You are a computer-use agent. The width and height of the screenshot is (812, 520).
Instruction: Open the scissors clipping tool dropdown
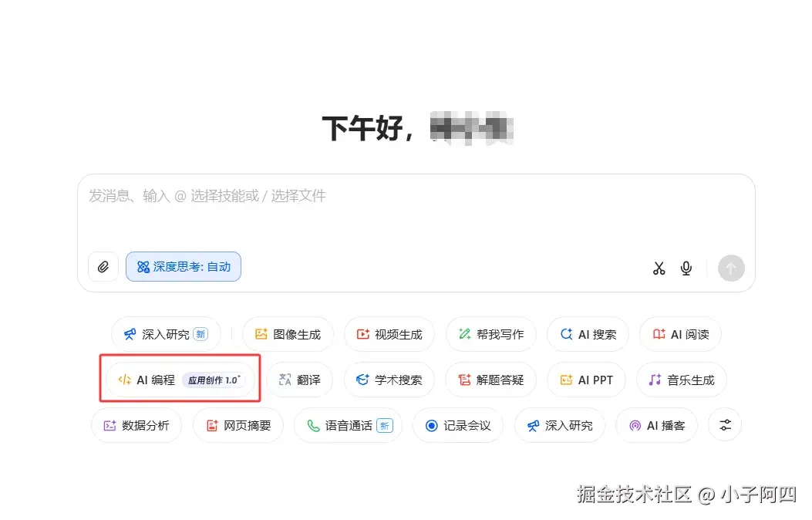pos(659,268)
